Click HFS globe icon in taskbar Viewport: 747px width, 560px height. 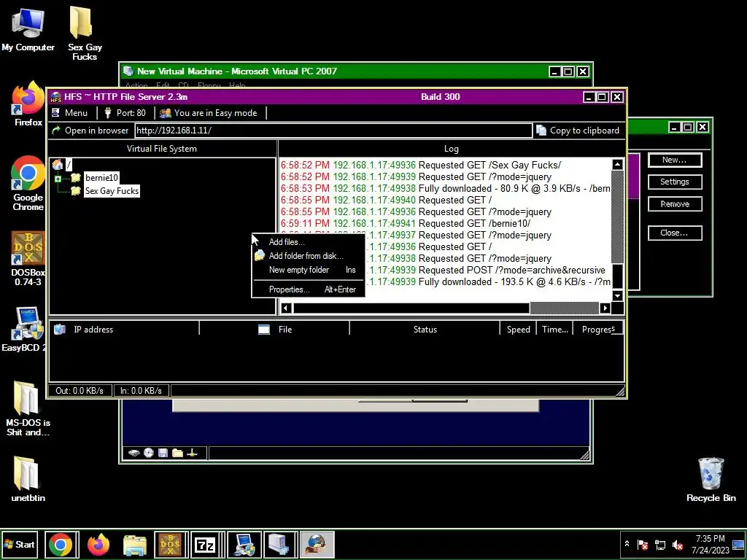pos(317,545)
